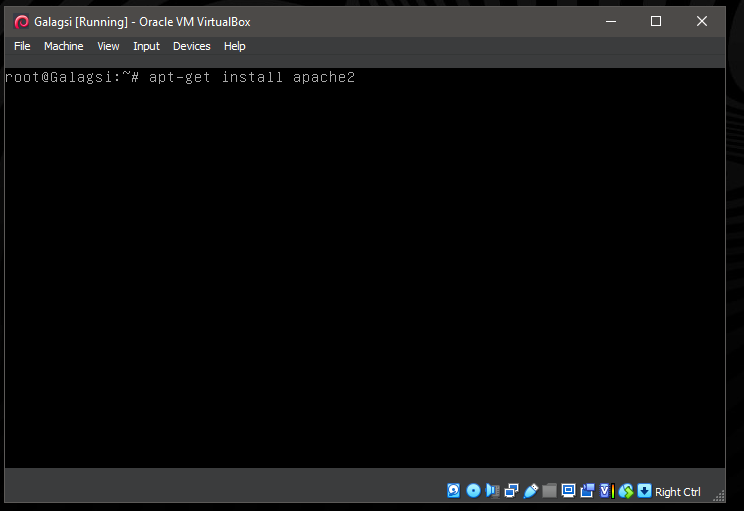
Task: Open the Help menu
Action: [234, 46]
